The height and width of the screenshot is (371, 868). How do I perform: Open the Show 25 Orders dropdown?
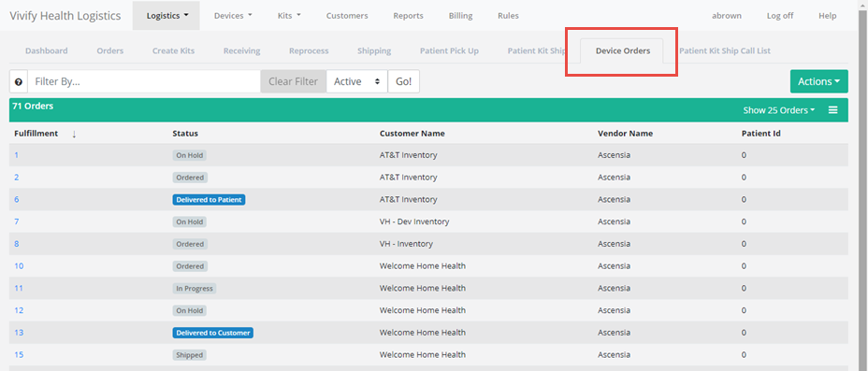click(779, 110)
